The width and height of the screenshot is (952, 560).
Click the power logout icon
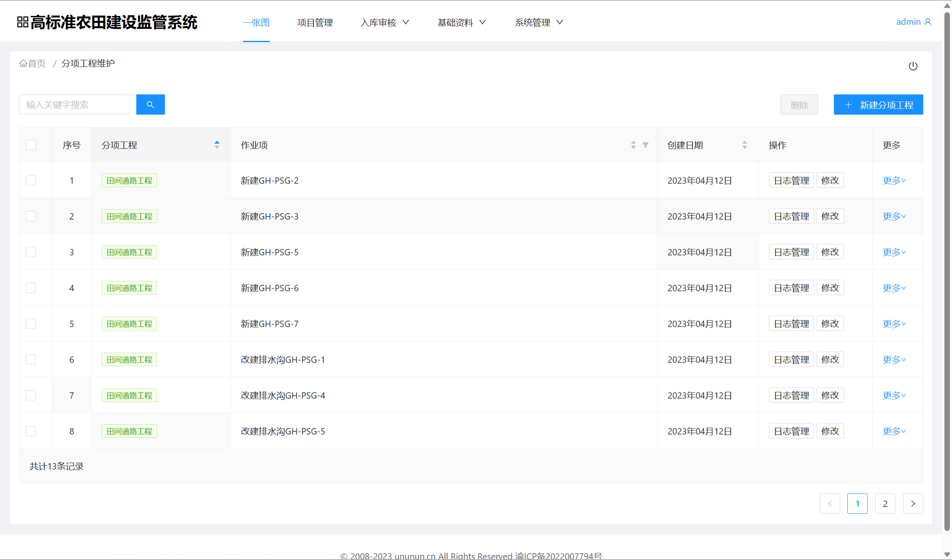[913, 66]
